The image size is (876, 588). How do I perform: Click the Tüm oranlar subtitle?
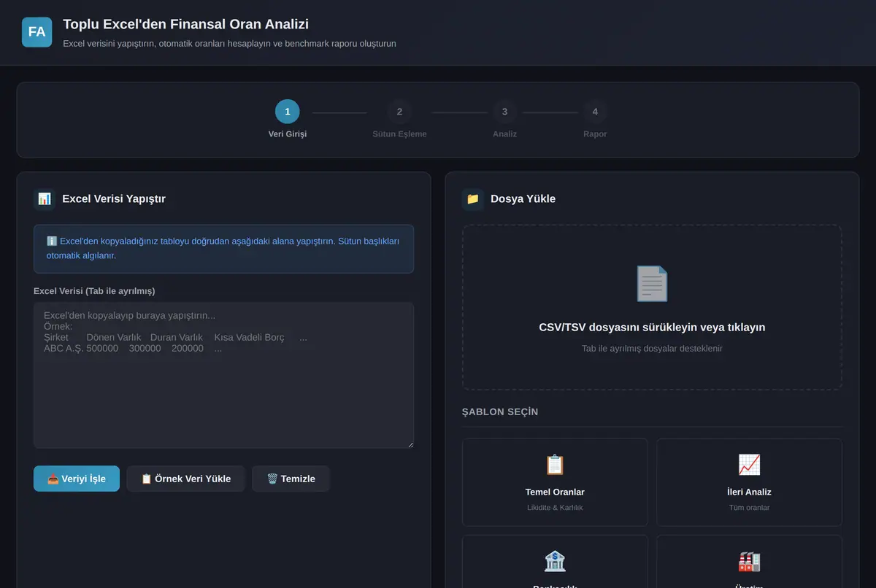point(749,508)
